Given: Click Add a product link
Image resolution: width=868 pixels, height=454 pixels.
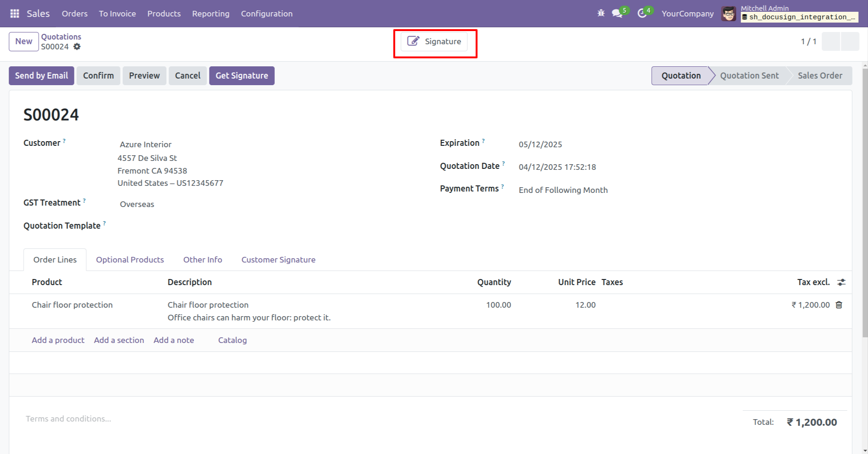Looking at the screenshot, I should pos(58,340).
